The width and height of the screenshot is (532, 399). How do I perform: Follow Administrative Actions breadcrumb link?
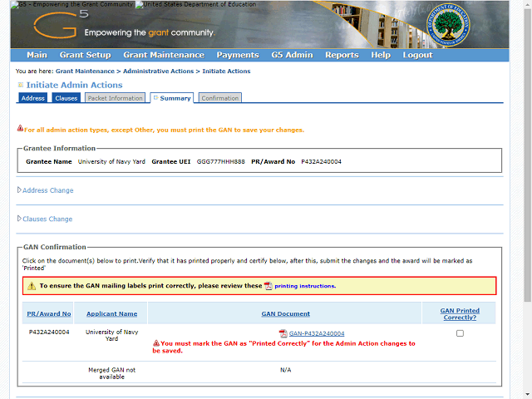(x=158, y=71)
